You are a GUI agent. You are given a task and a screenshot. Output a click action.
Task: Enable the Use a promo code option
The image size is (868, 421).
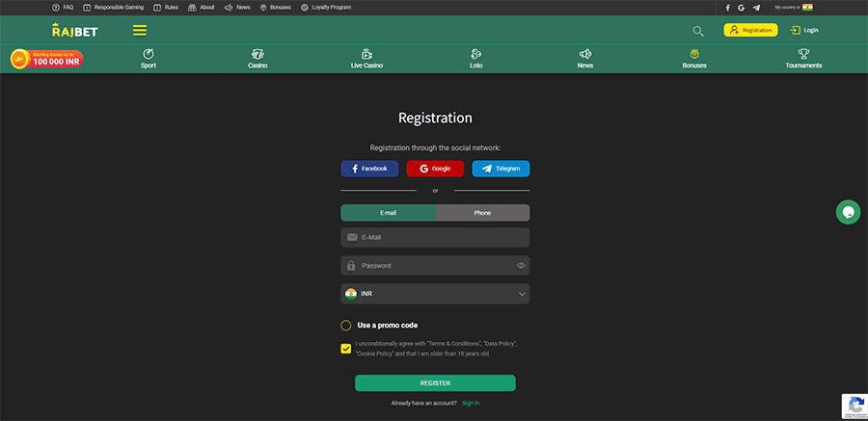point(346,326)
